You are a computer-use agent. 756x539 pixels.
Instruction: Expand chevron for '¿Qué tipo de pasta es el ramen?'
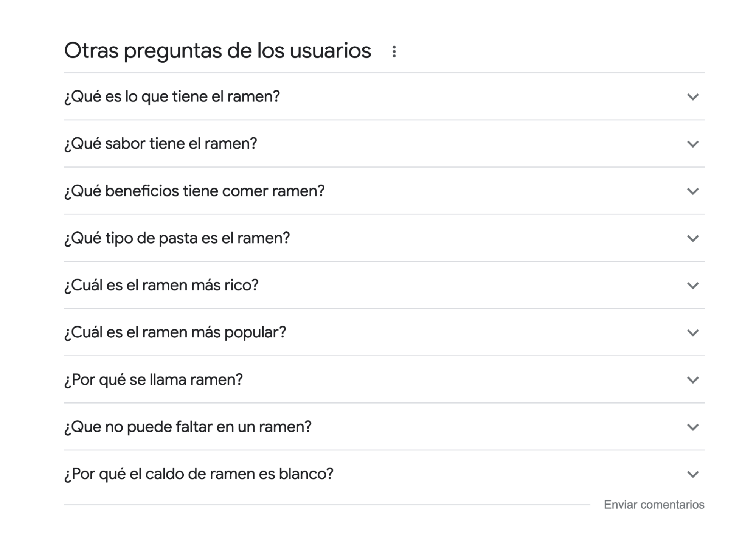[x=692, y=238]
